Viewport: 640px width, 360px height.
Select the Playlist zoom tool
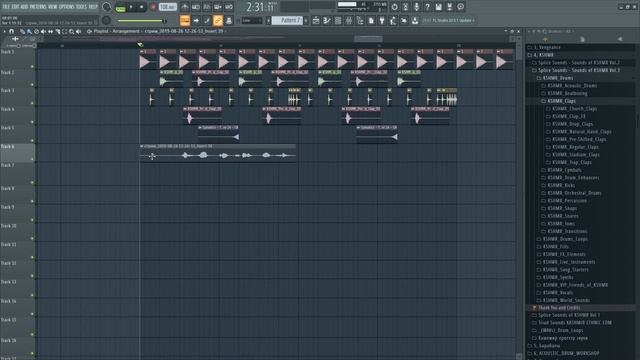[71, 31]
